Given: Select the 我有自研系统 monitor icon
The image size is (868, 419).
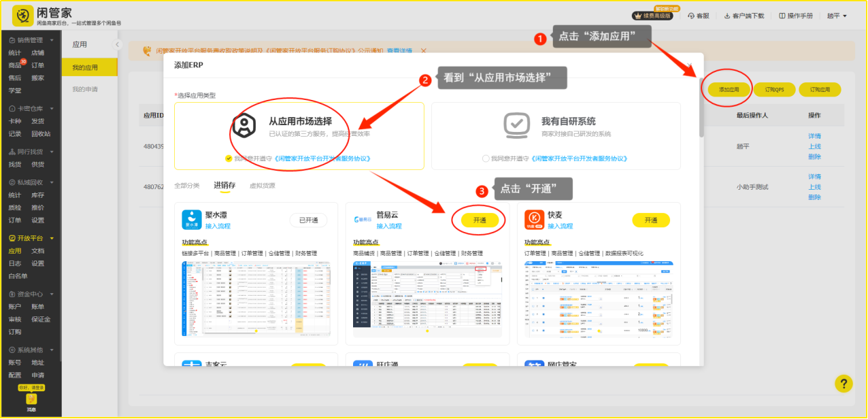Looking at the screenshot, I should click(516, 126).
